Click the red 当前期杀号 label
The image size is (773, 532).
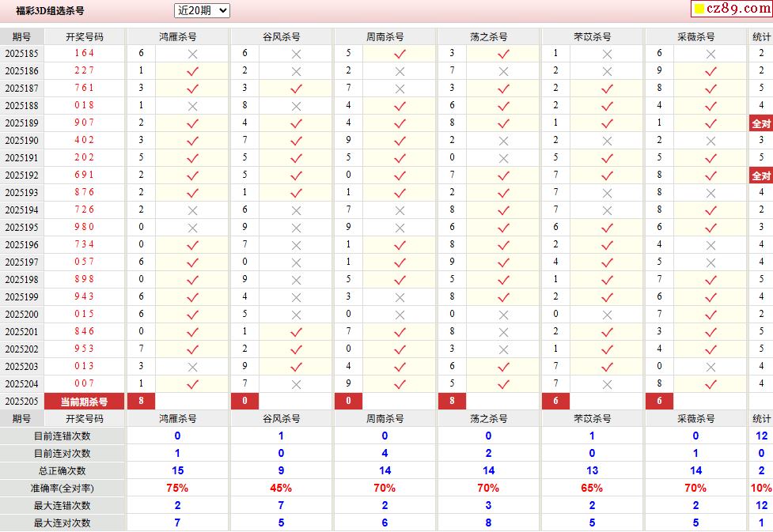(x=85, y=402)
